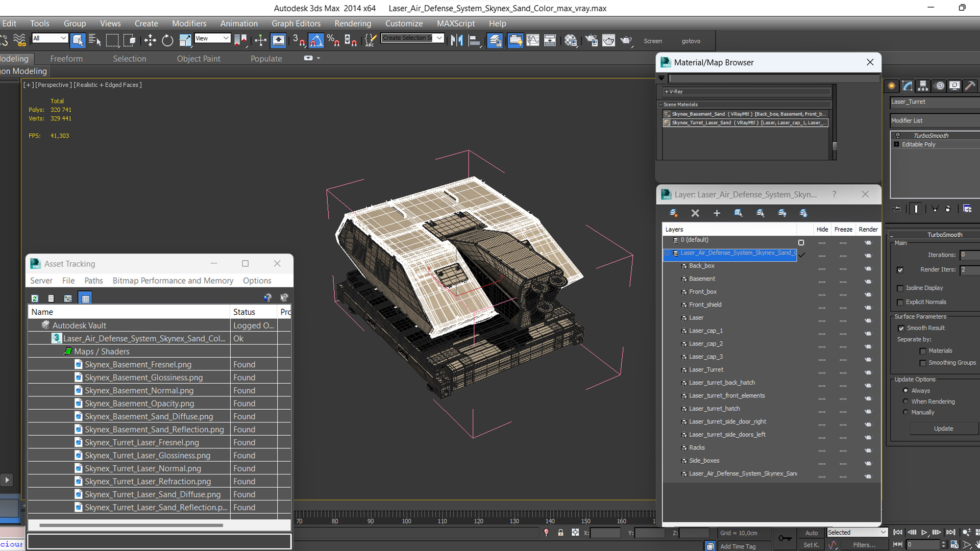
Task: Choose the Select and Move tool
Action: click(150, 40)
